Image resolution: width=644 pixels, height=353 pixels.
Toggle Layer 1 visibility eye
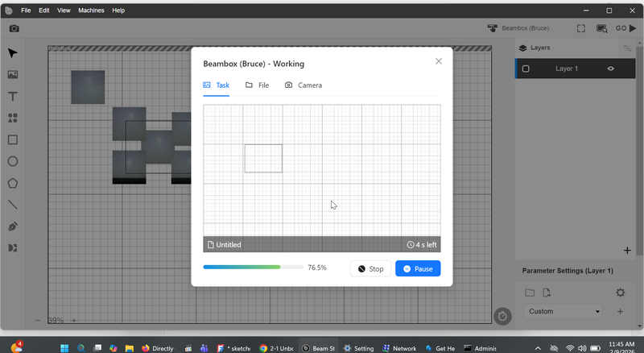pos(611,69)
